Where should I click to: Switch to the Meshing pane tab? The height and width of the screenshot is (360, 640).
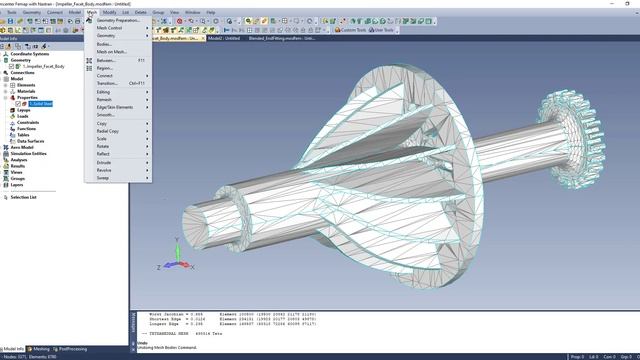(x=38, y=349)
